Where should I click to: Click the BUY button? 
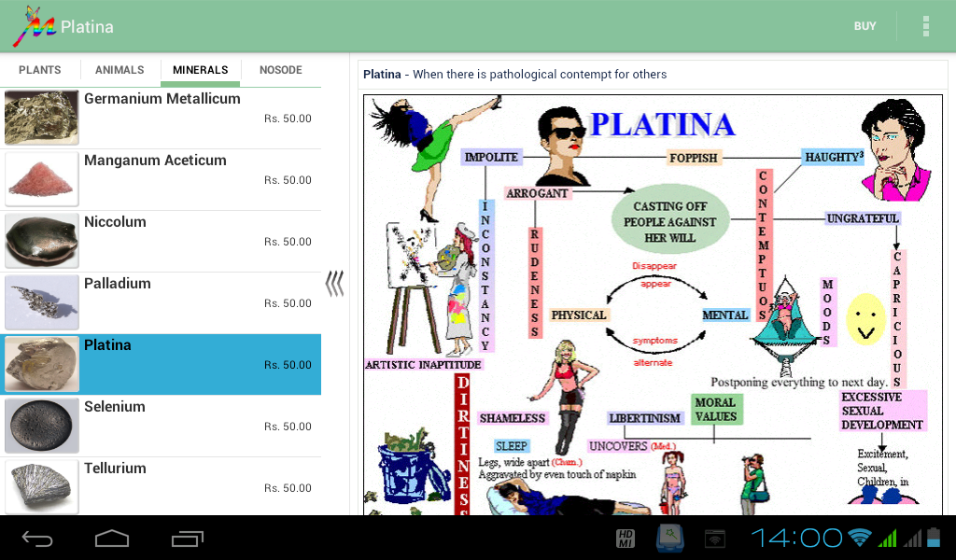[865, 26]
